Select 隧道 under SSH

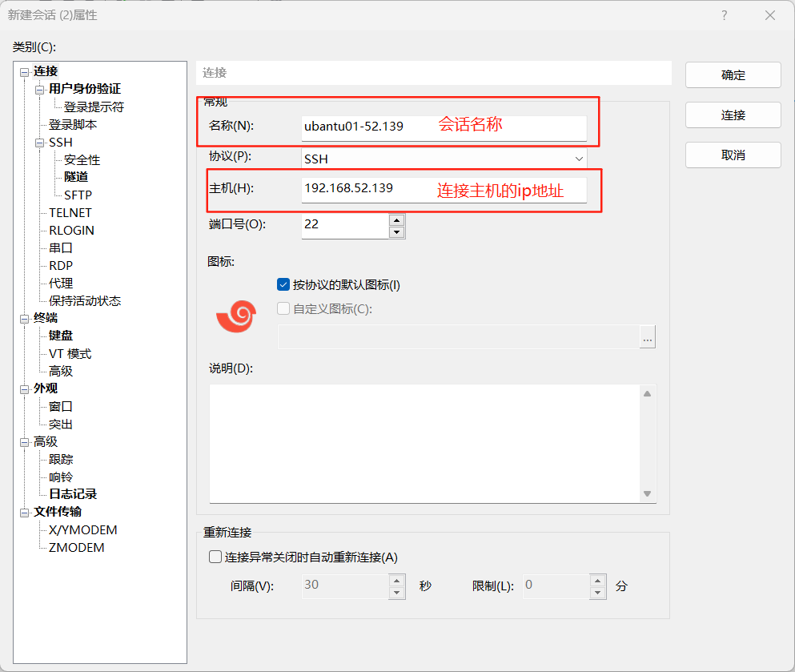click(x=76, y=177)
